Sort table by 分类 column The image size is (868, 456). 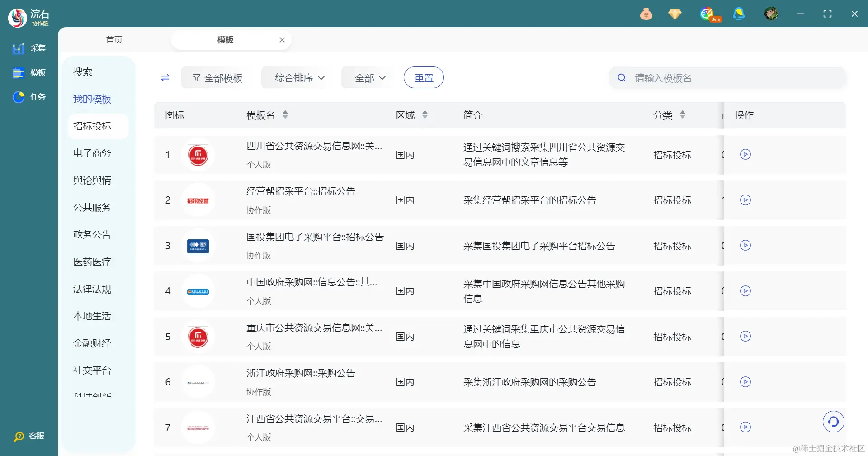(x=683, y=115)
